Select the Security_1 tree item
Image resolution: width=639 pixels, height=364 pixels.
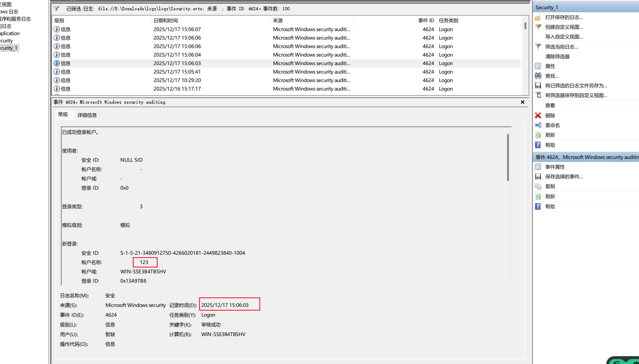pos(9,48)
